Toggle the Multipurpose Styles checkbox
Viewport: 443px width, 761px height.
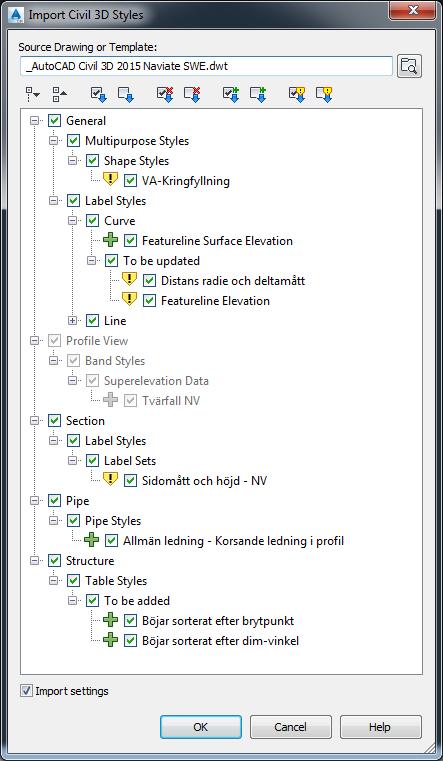click(73, 141)
